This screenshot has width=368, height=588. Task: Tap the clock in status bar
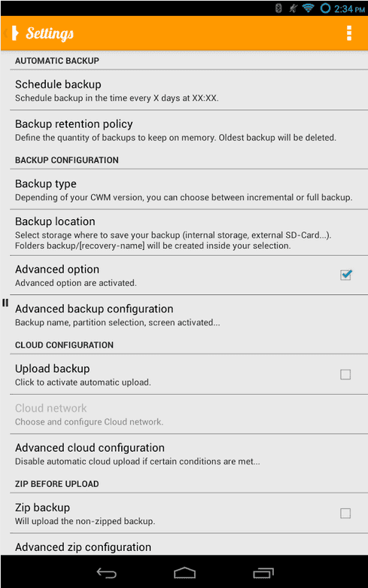(x=349, y=8)
